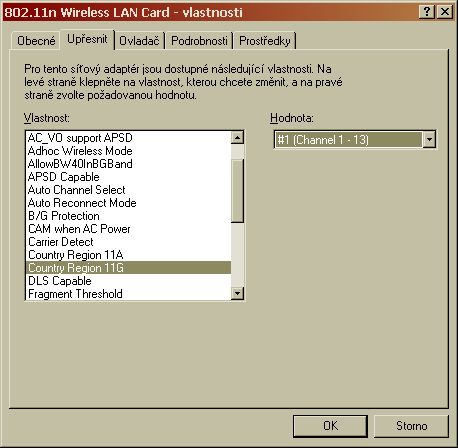Click the property list scrollbar thumb

(237, 191)
